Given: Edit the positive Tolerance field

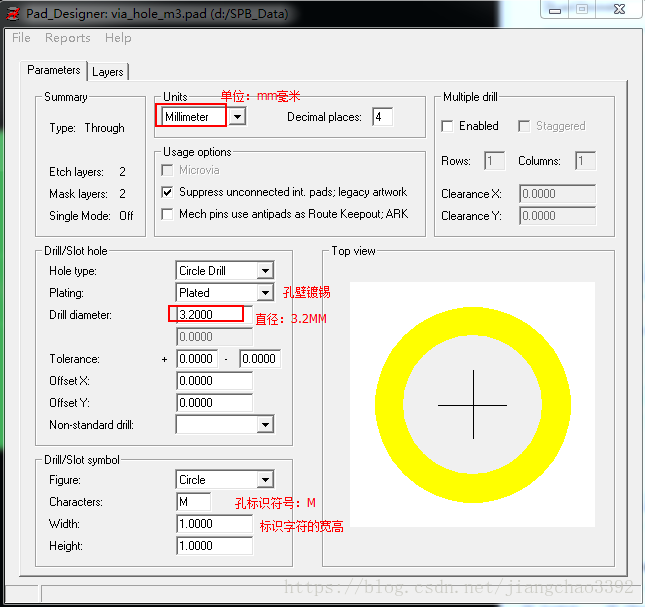Looking at the screenshot, I should point(197,359).
